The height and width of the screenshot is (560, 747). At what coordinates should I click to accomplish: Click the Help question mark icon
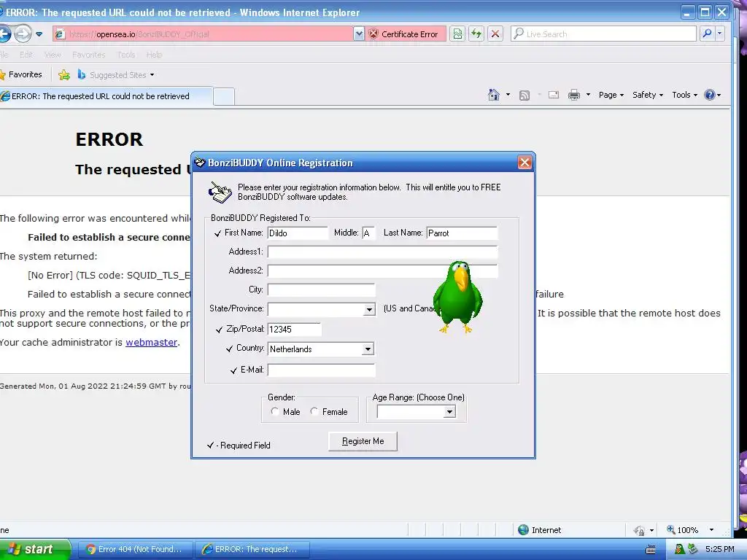[x=710, y=95]
